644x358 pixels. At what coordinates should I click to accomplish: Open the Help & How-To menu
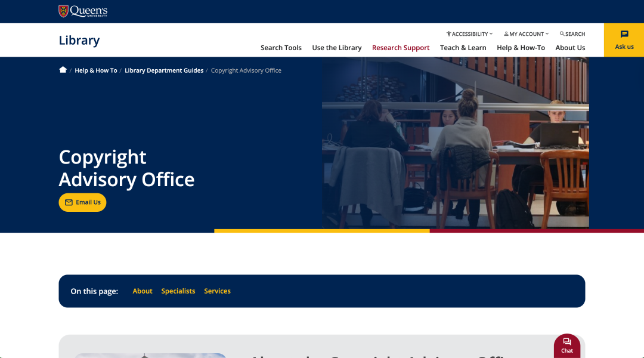pos(521,48)
